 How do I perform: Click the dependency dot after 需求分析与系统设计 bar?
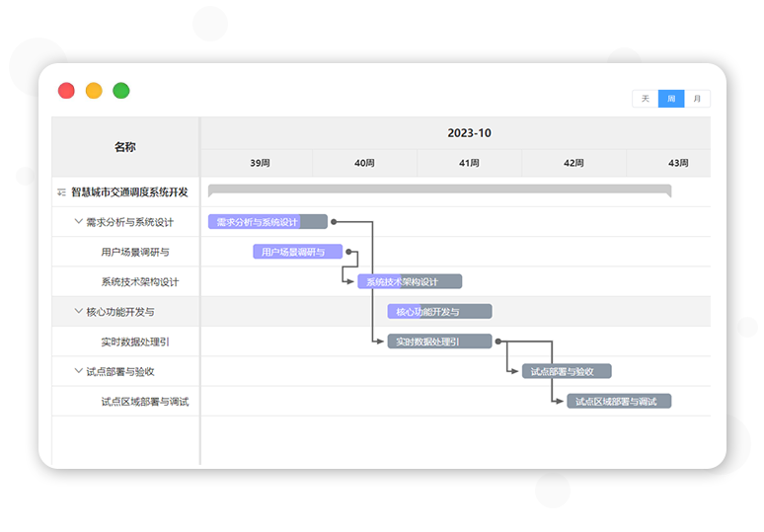[x=335, y=222]
